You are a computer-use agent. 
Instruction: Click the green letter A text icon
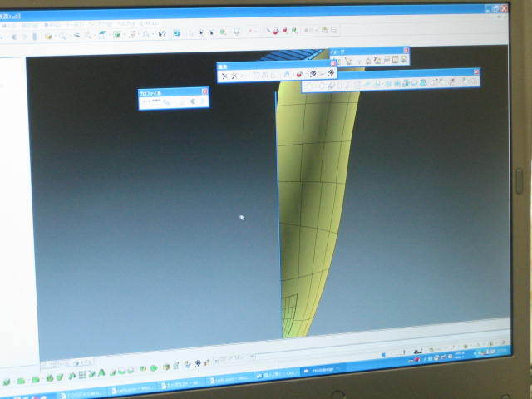click(101, 373)
